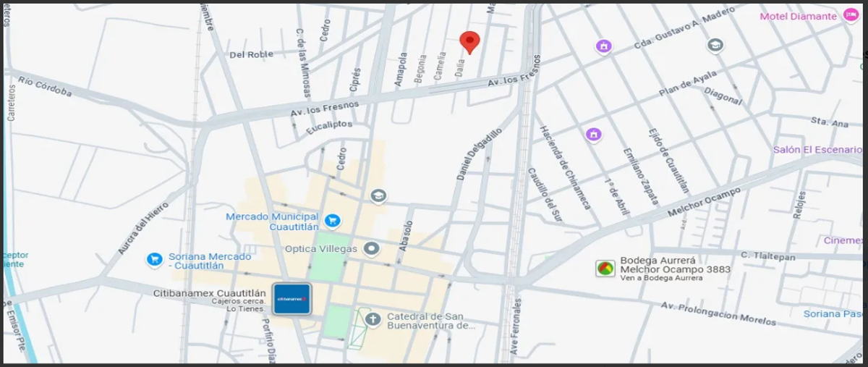The height and width of the screenshot is (367, 868).
Task: Click the Mercado Municipal Cuautitlán text label
Action: tap(272, 222)
